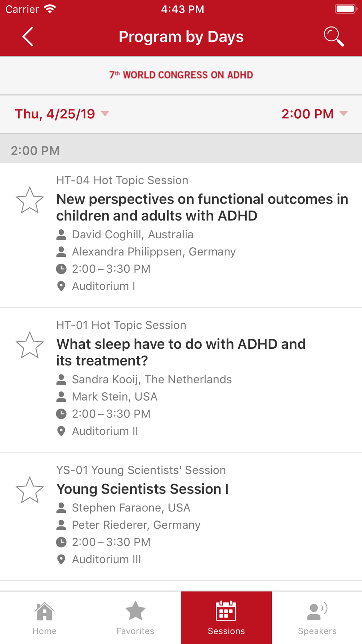The image size is (362, 644).
Task: Star the sleep and ADHD session
Action: (x=30, y=345)
